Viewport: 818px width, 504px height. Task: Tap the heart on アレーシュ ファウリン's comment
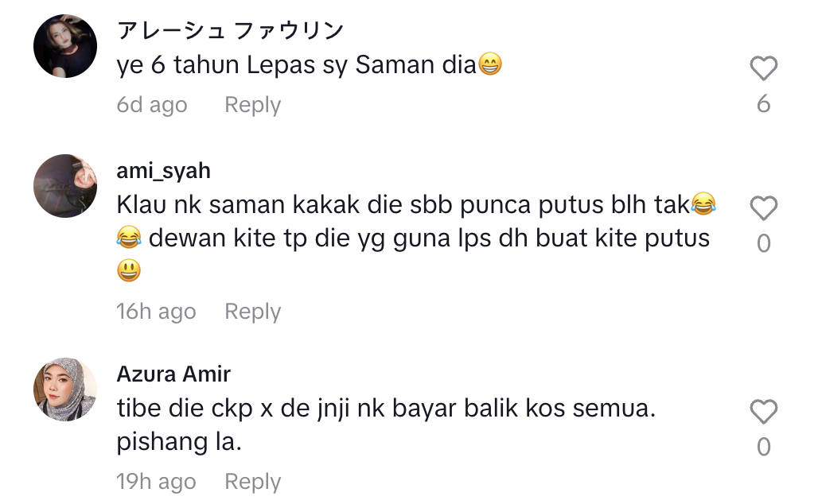coord(763,69)
